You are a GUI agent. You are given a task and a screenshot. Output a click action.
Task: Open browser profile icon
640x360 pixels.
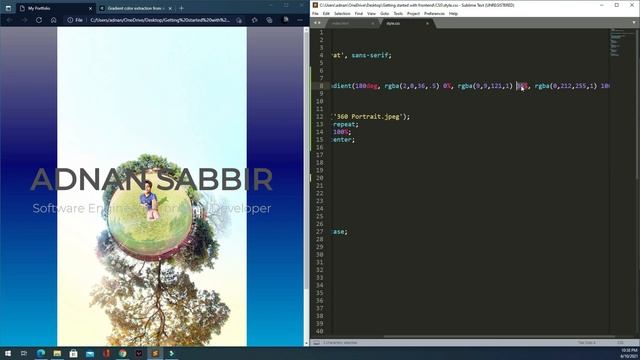click(286, 20)
